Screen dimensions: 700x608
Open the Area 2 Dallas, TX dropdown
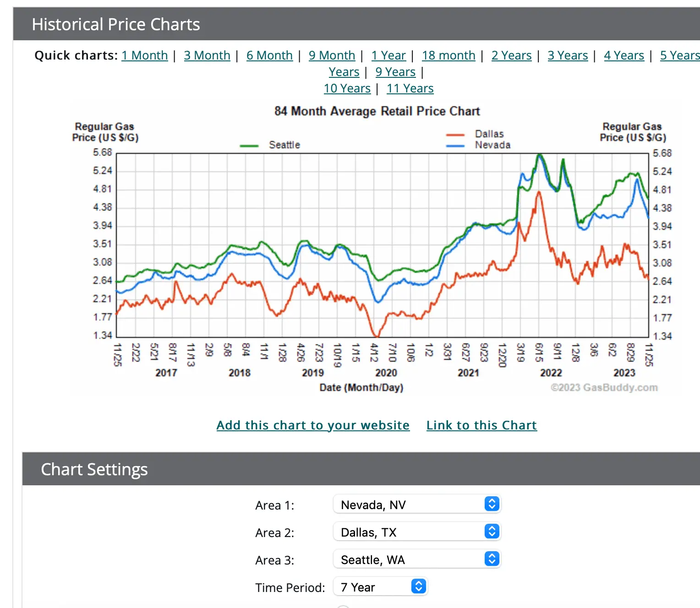(x=417, y=532)
